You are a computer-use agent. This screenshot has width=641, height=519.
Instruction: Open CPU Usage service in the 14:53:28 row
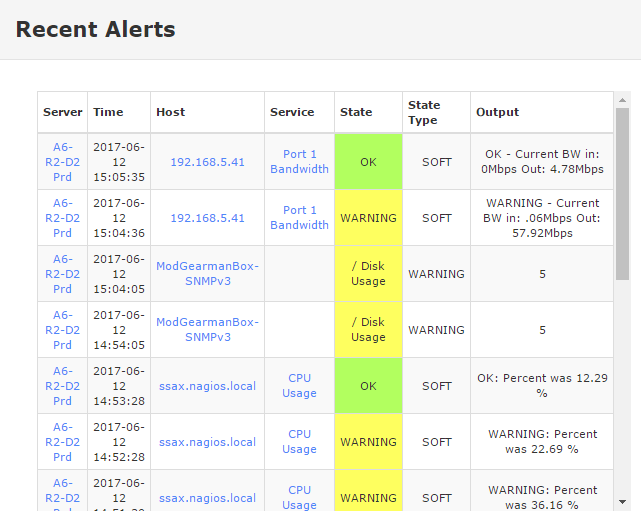tap(299, 386)
